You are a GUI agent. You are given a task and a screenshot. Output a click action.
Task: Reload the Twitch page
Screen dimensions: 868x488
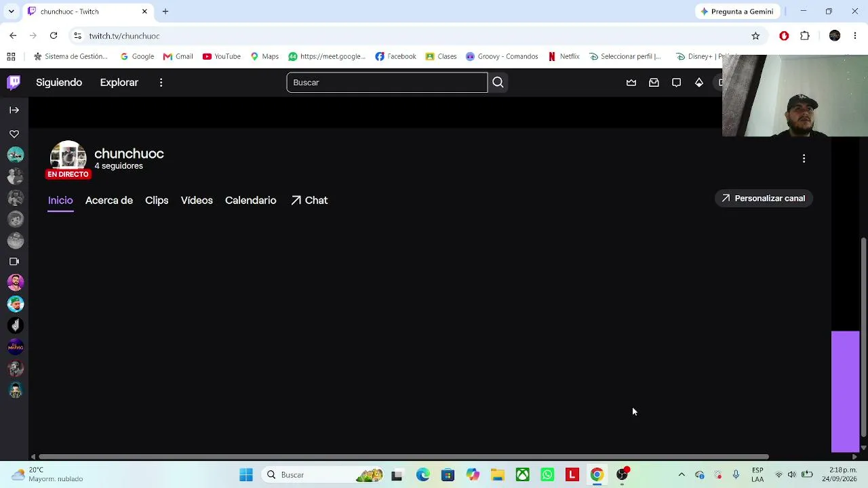click(54, 36)
